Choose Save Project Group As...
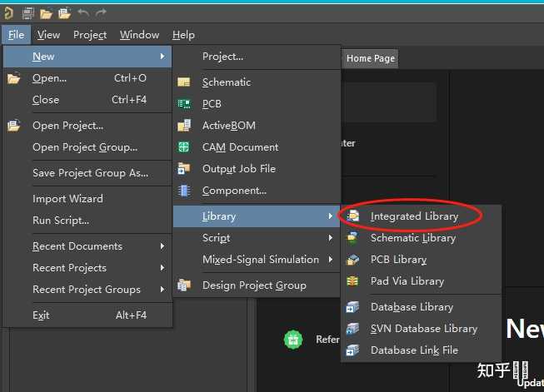 pyautogui.click(x=87, y=173)
